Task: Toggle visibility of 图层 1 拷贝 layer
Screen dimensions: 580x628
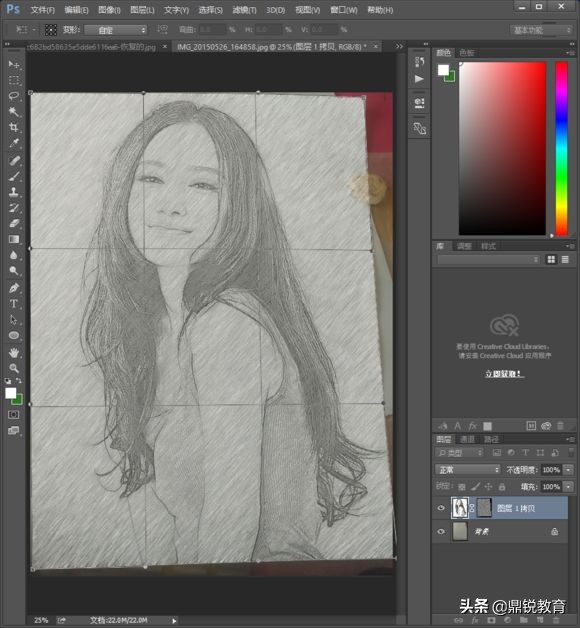Action: (441, 508)
